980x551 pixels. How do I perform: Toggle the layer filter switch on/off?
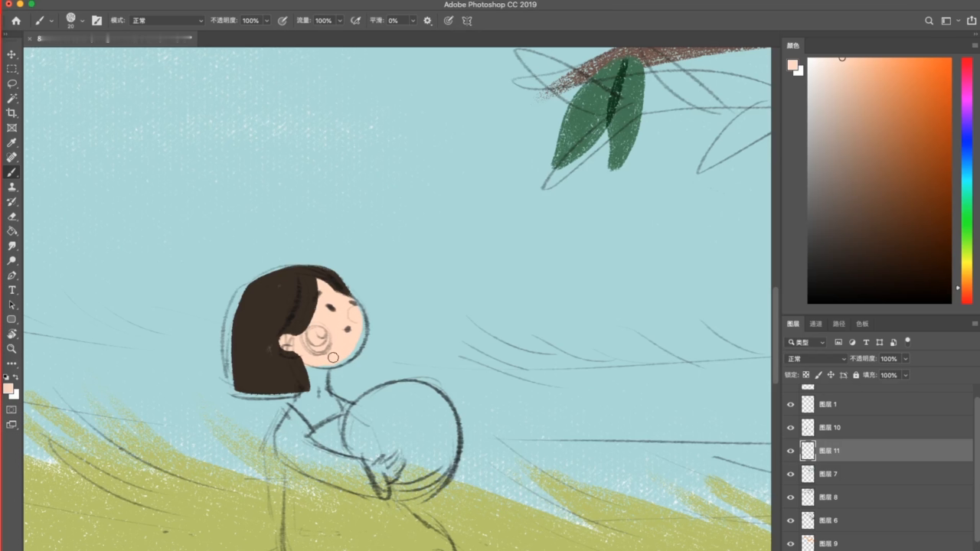pyautogui.click(x=907, y=341)
